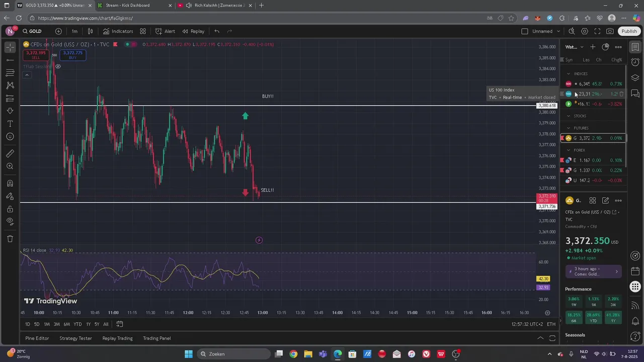Viewport: 644px width, 362px height.
Task: Select the crosshair cursor tool
Action: pyautogui.click(x=10, y=47)
